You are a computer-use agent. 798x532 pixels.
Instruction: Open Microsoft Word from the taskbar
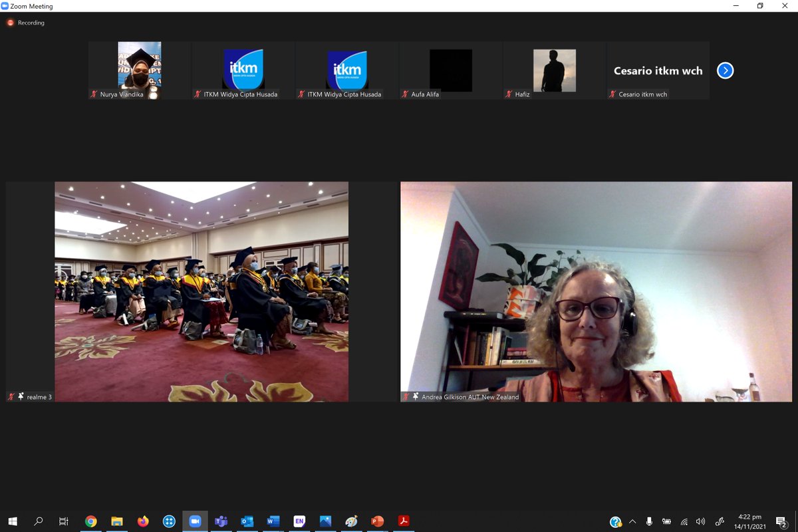point(273,521)
